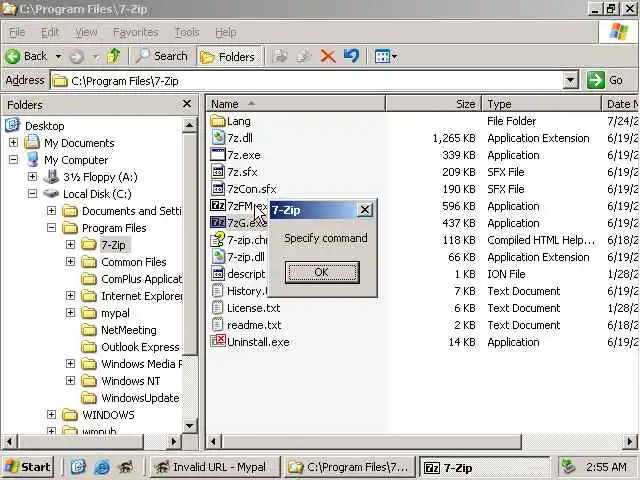Click the Up folder toolbar icon
This screenshot has height=480, width=640.
point(113,56)
